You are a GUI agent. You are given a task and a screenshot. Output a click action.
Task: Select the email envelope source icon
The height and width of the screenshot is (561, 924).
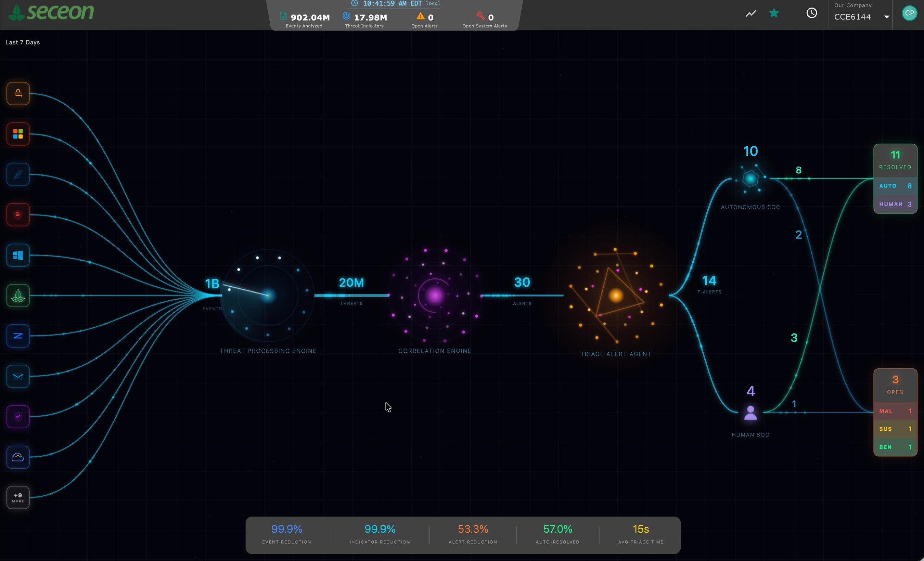(x=18, y=376)
